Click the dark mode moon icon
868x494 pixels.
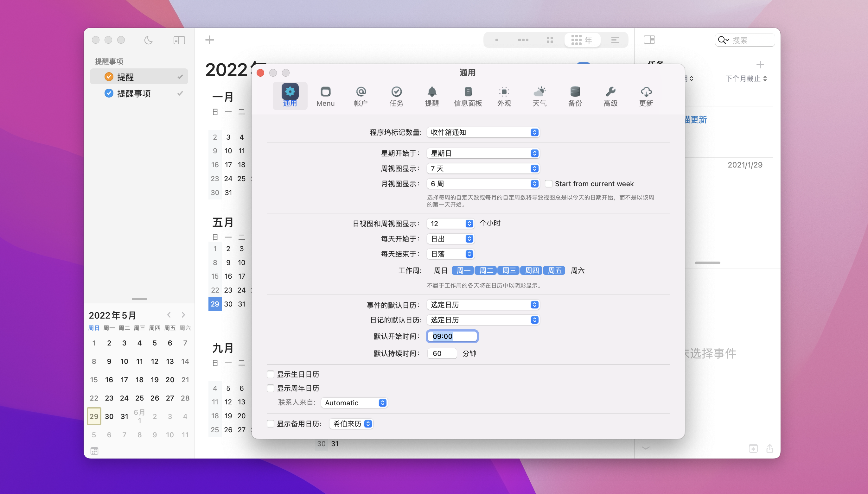pos(148,41)
